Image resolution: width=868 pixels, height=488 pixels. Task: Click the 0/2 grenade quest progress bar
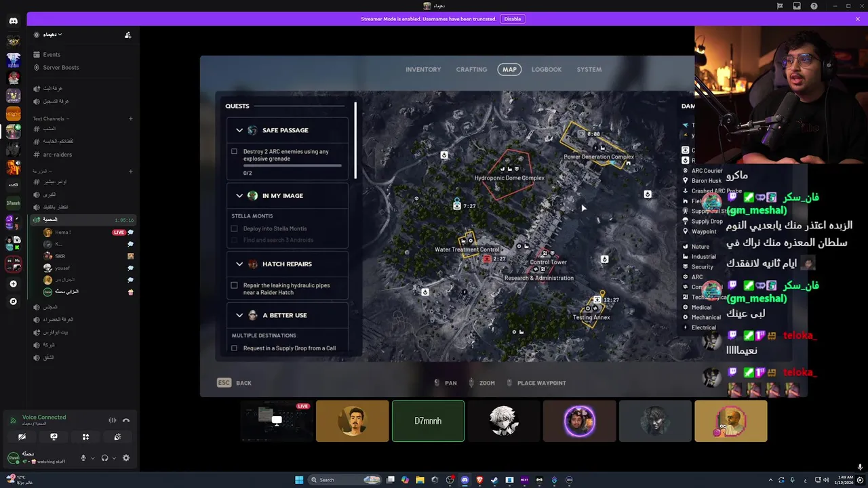pyautogui.click(x=292, y=165)
